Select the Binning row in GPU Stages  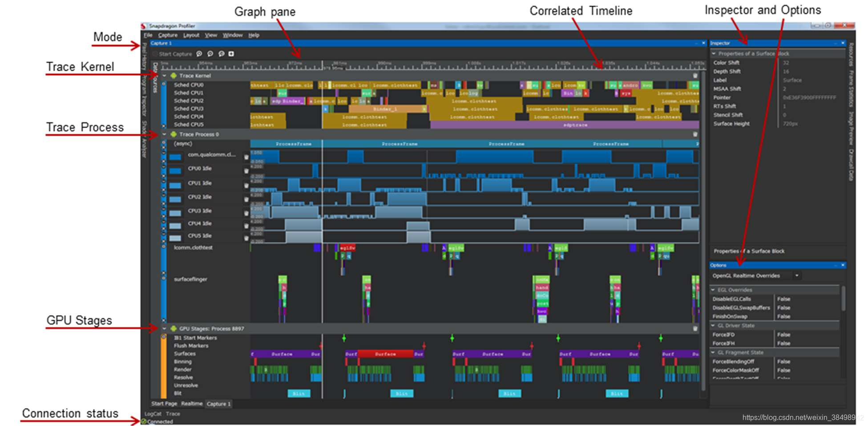pyautogui.click(x=429, y=362)
